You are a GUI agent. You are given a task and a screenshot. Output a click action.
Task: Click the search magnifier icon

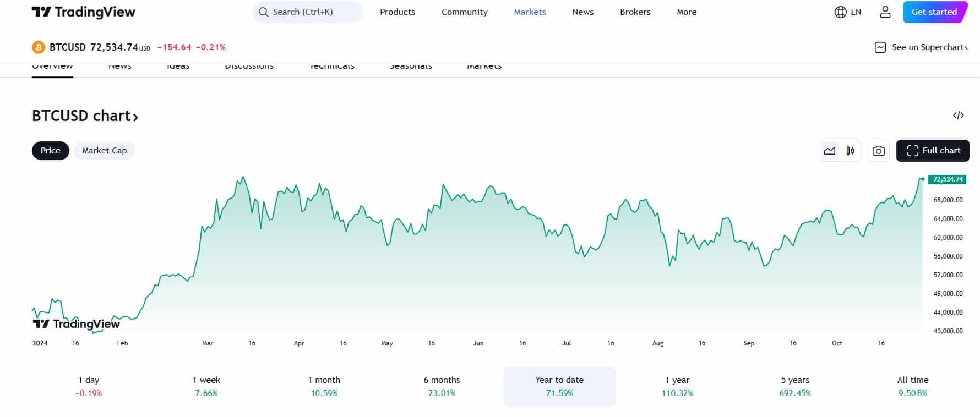264,12
